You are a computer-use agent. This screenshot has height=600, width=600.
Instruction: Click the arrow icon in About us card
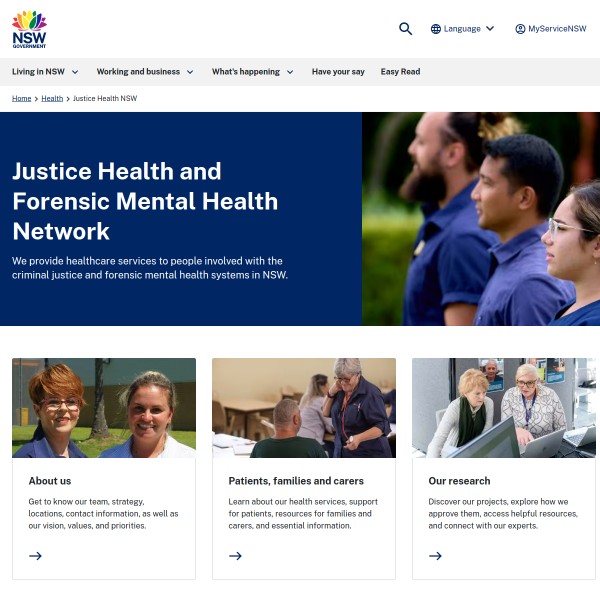point(35,556)
